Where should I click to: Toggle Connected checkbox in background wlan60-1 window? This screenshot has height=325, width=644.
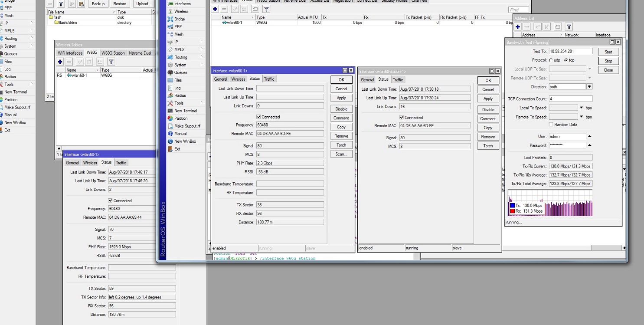pyautogui.click(x=111, y=200)
